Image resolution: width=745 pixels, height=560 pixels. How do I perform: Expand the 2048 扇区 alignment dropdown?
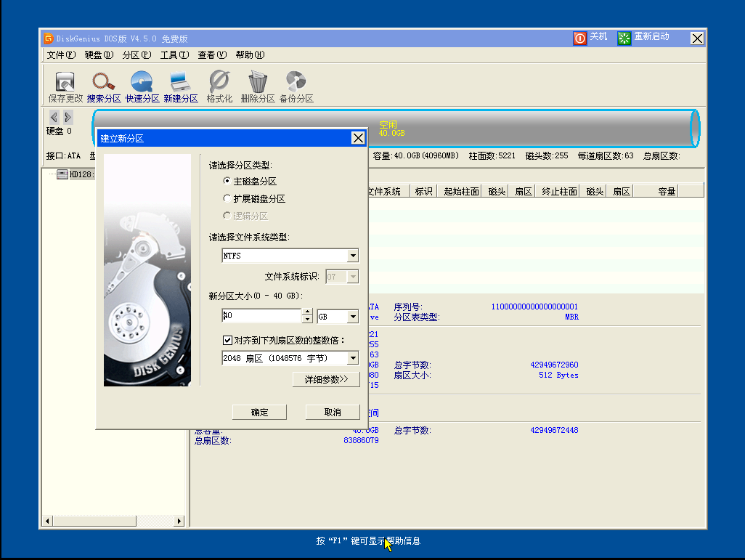click(354, 358)
